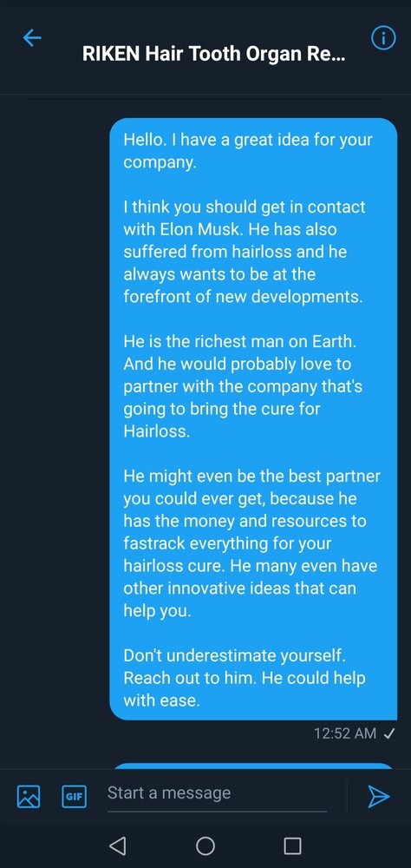Open recent apps with the square icon

[x=292, y=845]
